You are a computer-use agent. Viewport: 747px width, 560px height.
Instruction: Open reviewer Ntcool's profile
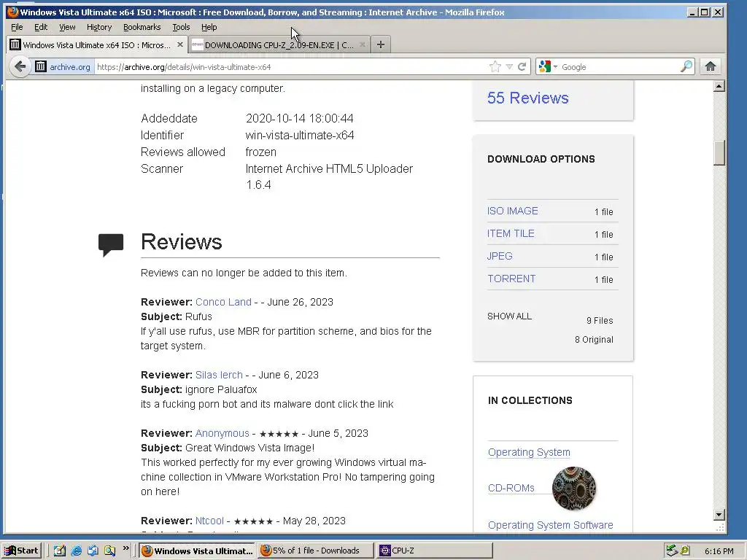pyautogui.click(x=209, y=521)
